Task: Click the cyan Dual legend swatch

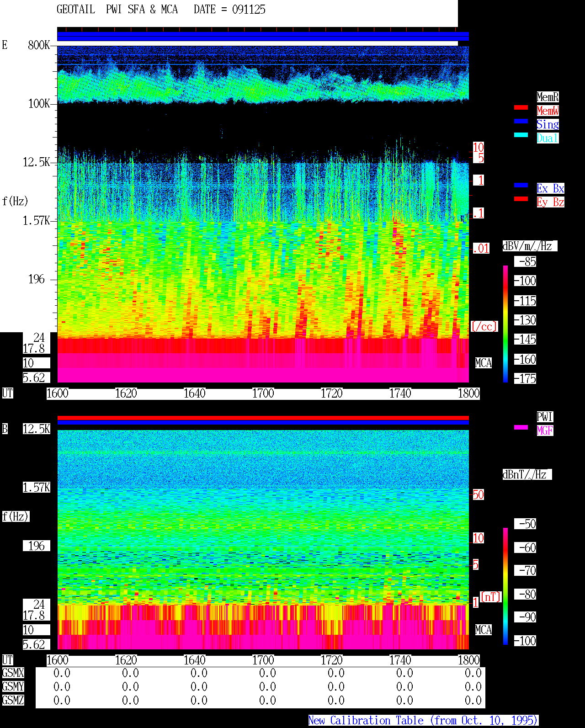Action: pyautogui.click(x=521, y=135)
